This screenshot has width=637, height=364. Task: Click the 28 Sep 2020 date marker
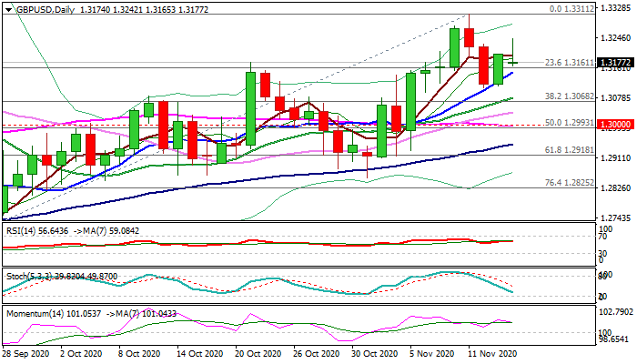coord(27,353)
